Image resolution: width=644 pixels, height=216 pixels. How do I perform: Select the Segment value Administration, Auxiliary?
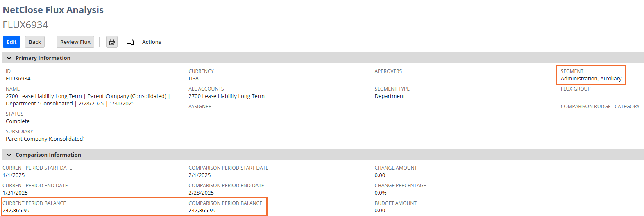click(591, 79)
